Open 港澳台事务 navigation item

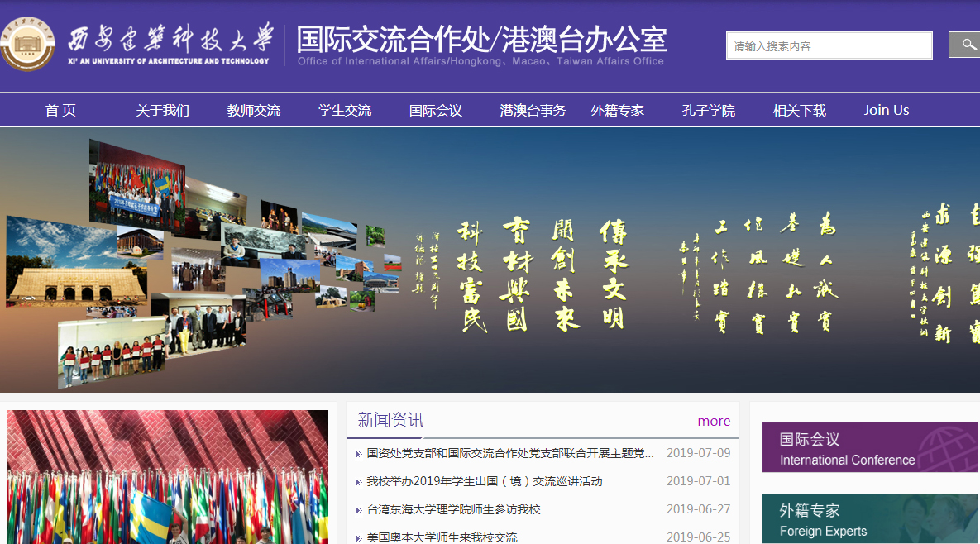533,110
